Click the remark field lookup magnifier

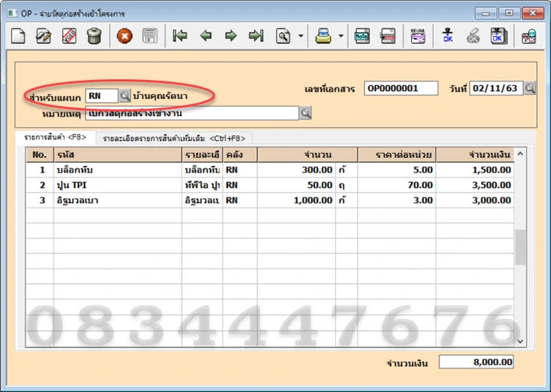coord(306,113)
